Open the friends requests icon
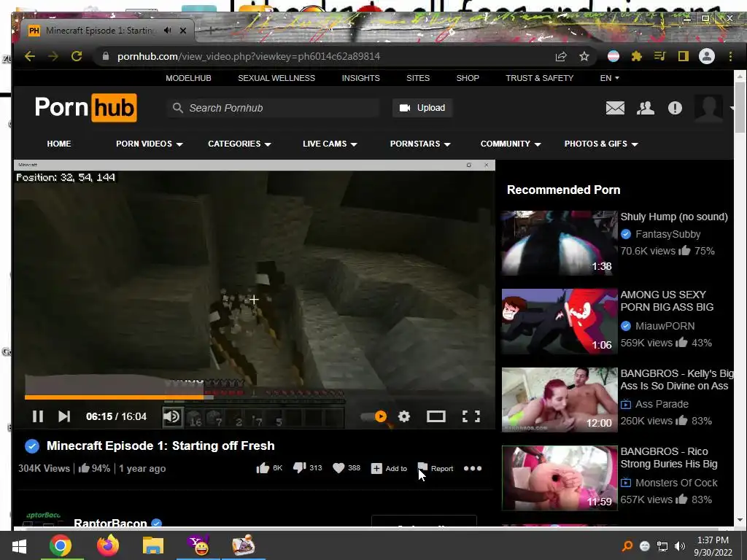 [x=646, y=108]
